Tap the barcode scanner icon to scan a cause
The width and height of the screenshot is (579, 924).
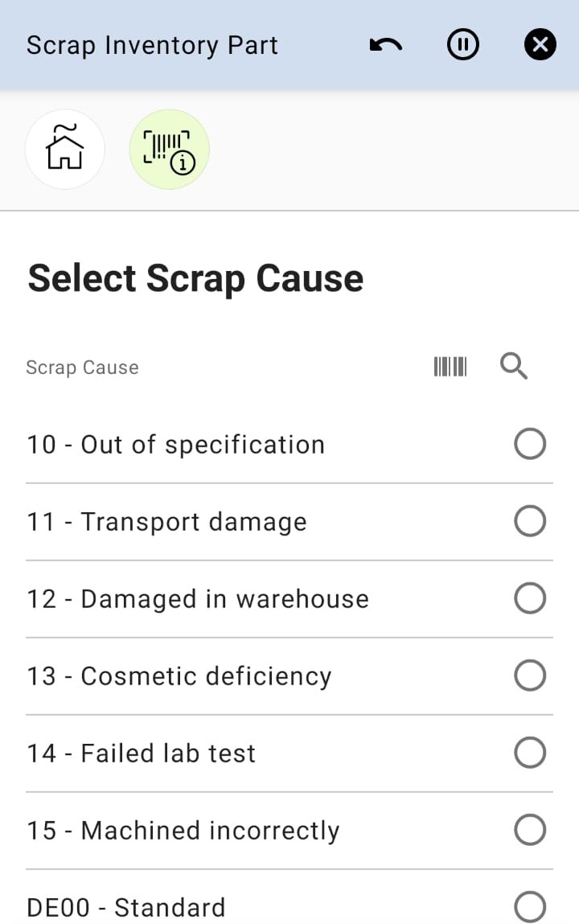click(450, 367)
